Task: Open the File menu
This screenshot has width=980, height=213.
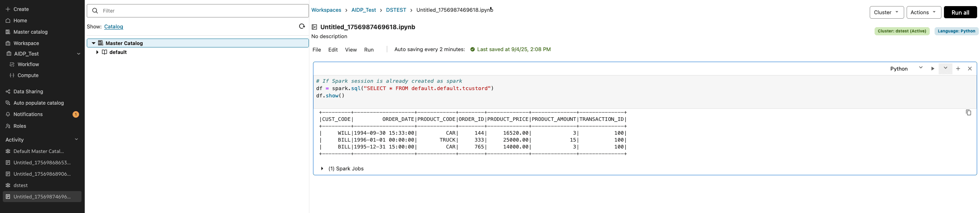Action: point(317,49)
